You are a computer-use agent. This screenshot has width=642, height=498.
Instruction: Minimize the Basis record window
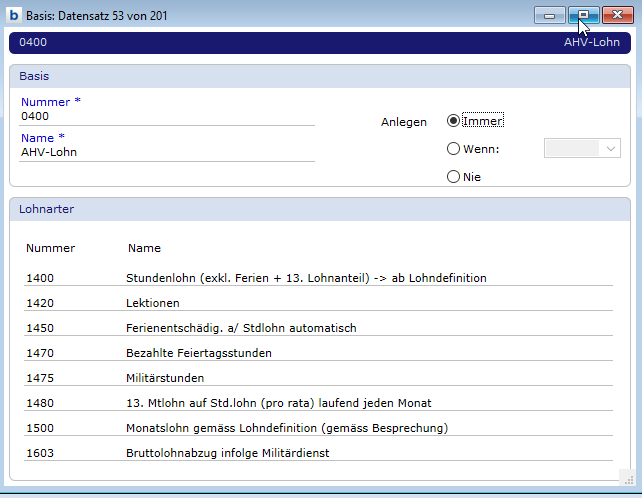click(x=549, y=16)
